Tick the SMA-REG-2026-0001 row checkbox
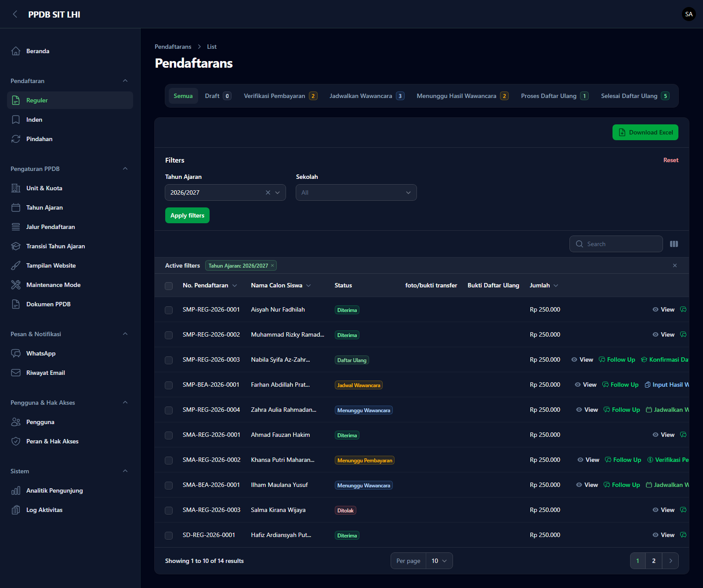 (169, 435)
